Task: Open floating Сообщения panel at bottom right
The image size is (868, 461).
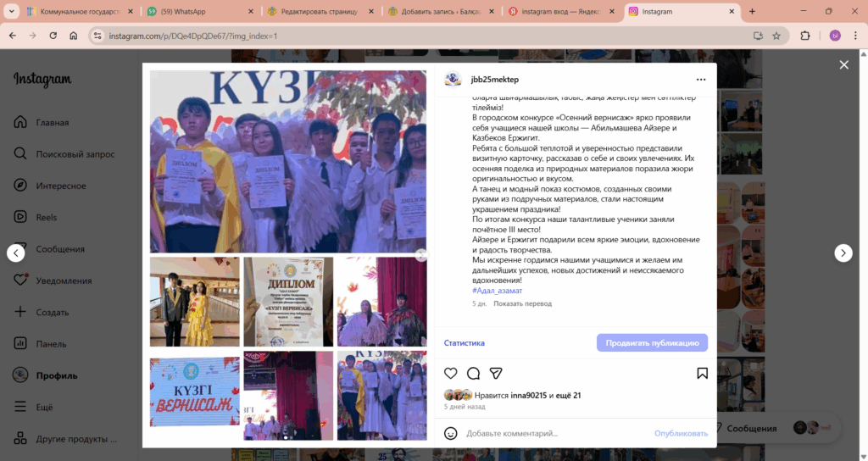Action: coord(773,428)
